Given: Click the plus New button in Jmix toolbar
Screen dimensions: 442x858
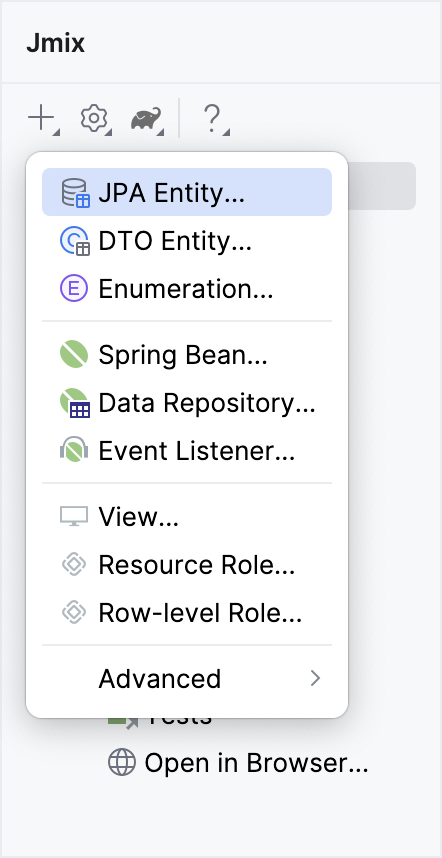Looking at the screenshot, I should pos(44,118).
